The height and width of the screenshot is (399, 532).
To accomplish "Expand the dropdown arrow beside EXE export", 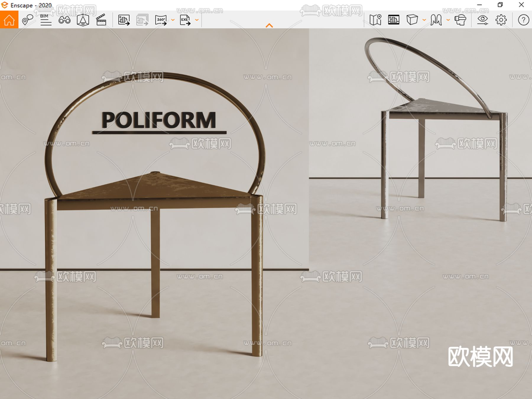I will point(197,20).
